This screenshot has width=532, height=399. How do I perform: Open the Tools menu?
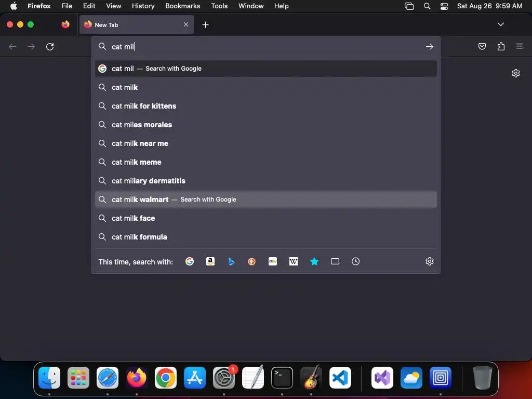(x=219, y=6)
